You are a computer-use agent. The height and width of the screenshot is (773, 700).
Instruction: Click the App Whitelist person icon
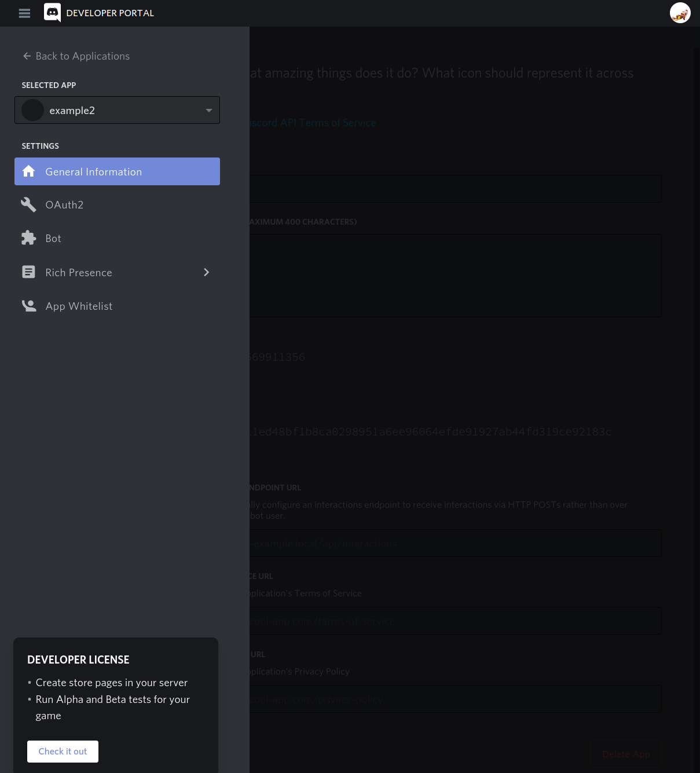click(28, 306)
